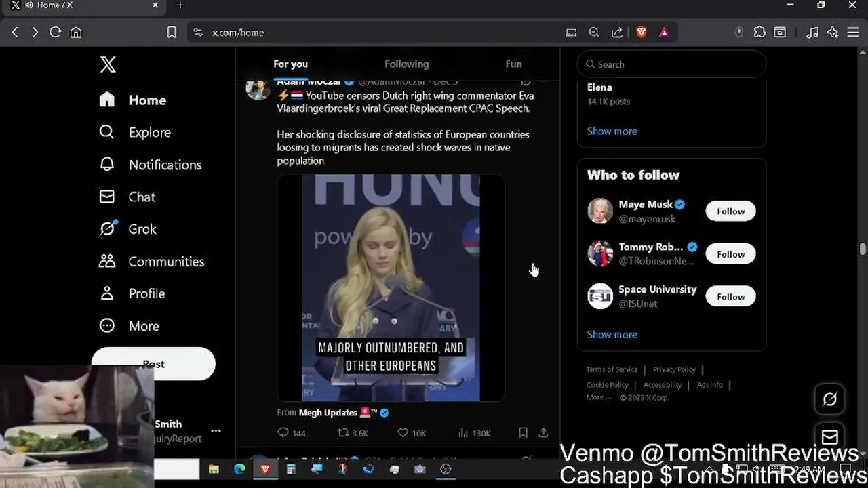Open the Brave Rewards triangle icon

point(664,32)
